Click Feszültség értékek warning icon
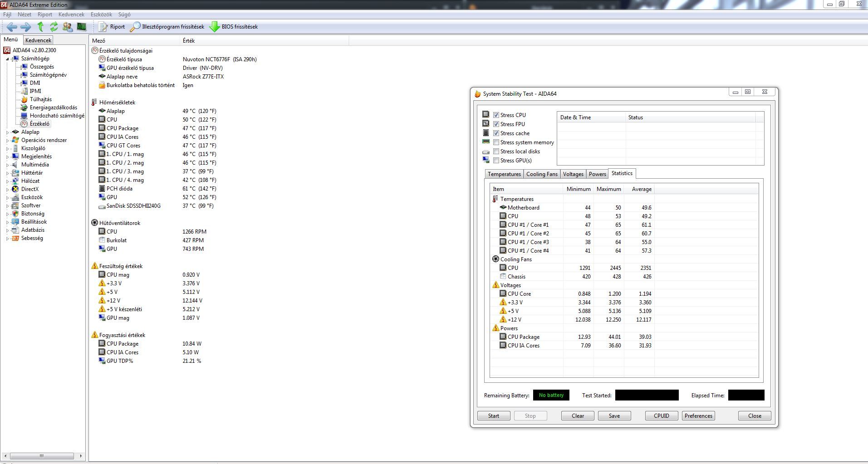The width and height of the screenshot is (868, 464). coord(94,266)
